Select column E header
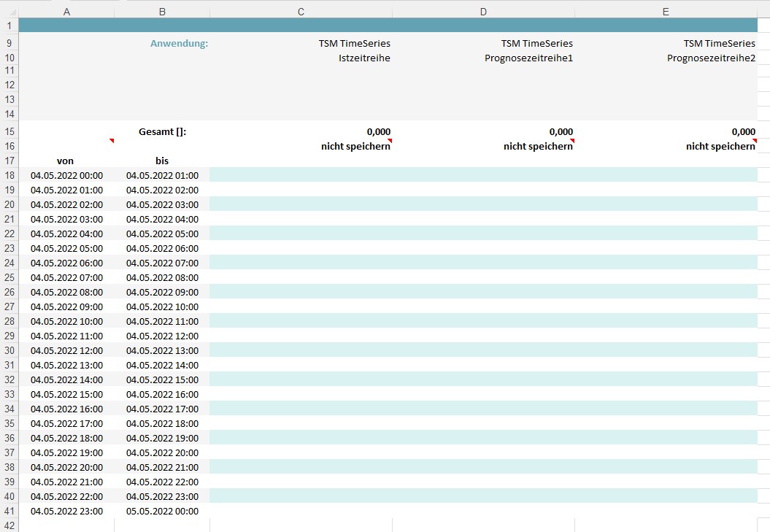 click(666, 12)
